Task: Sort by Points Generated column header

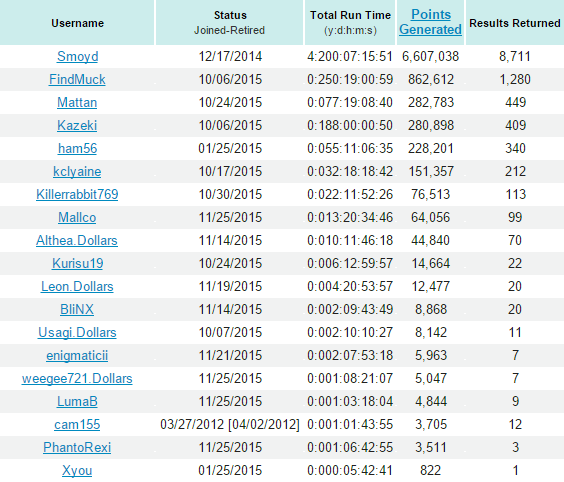Action: (430, 22)
